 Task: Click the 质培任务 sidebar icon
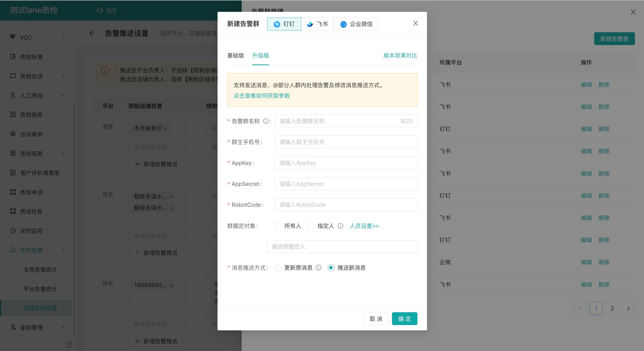[13, 211]
